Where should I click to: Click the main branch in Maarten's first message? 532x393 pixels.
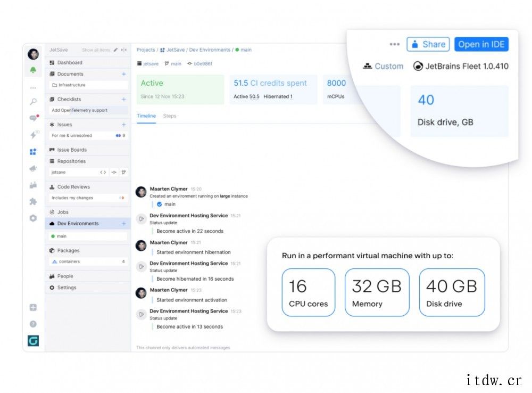pos(166,204)
